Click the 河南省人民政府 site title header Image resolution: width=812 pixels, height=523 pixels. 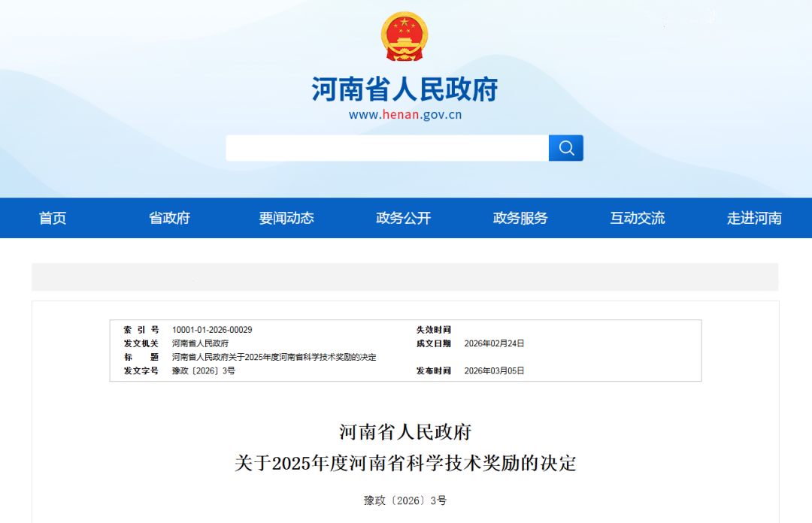pyautogui.click(x=404, y=89)
